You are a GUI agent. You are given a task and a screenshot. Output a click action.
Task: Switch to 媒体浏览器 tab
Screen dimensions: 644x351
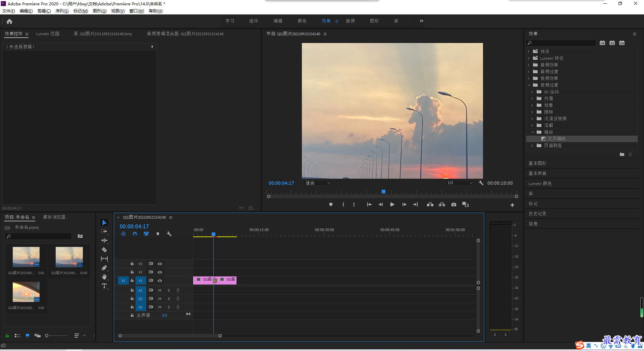click(x=54, y=217)
